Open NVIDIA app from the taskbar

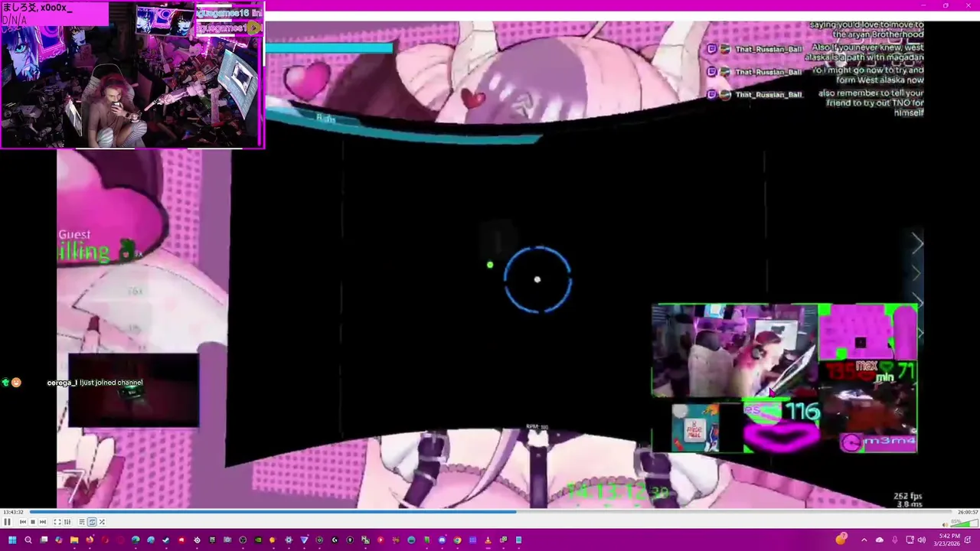pyautogui.click(x=258, y=540)
